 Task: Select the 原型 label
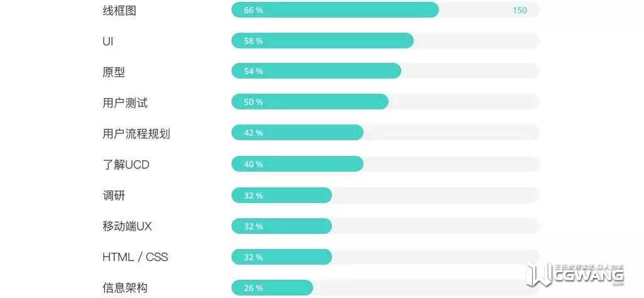point(113,72)
